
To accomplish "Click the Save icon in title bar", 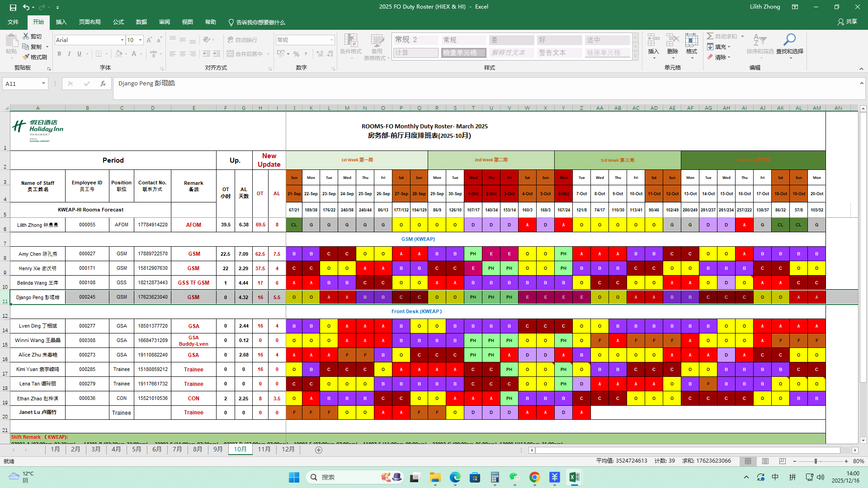I will click(x=13, y=7).
